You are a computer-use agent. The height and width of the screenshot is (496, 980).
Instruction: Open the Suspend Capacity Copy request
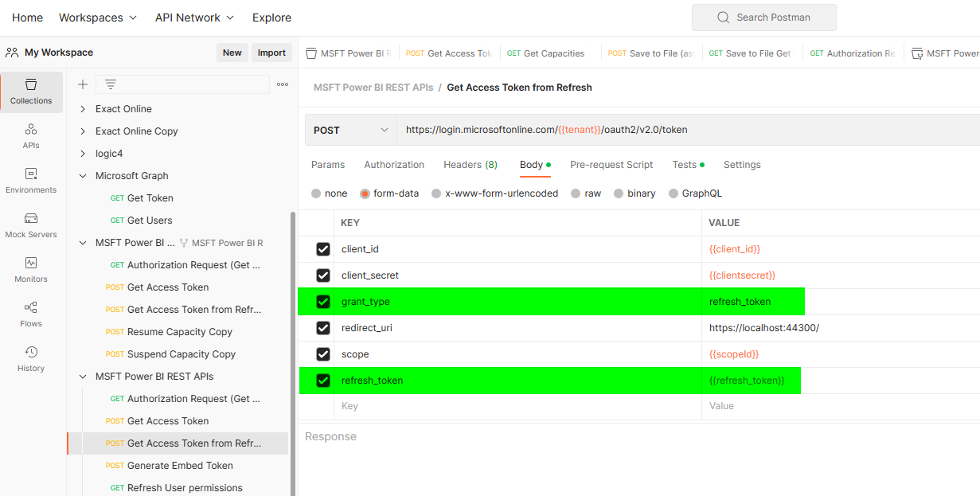tap(182, 354)
